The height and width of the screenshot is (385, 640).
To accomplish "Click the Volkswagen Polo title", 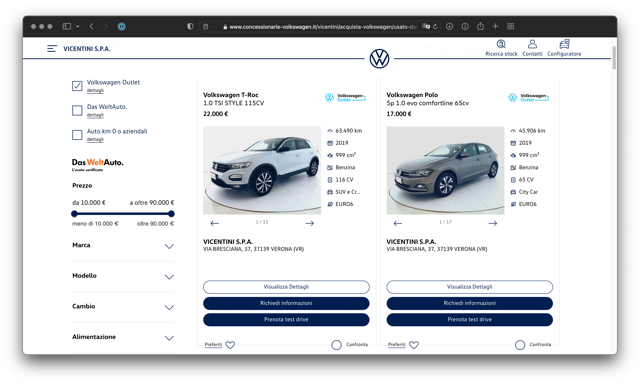I will click(x=412, y=95).
